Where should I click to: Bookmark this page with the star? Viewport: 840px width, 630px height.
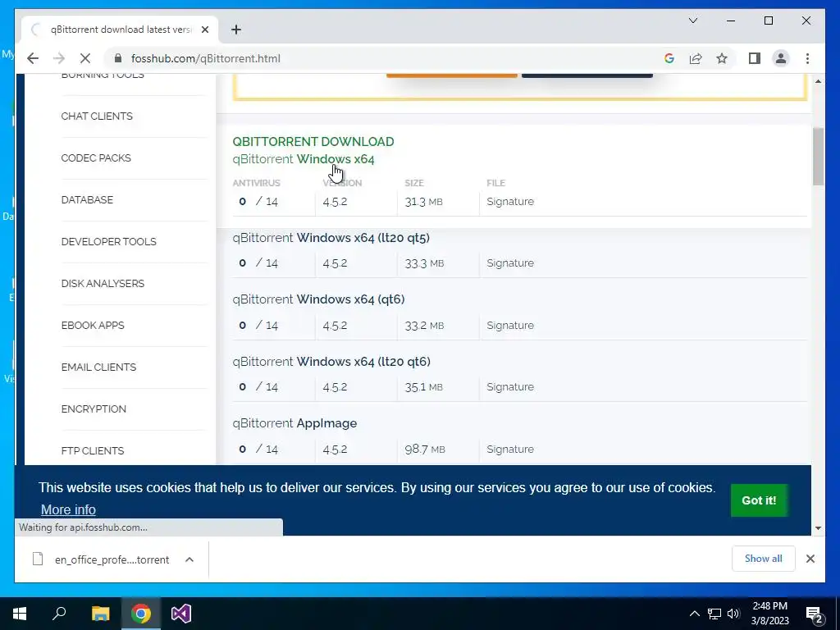722,58
